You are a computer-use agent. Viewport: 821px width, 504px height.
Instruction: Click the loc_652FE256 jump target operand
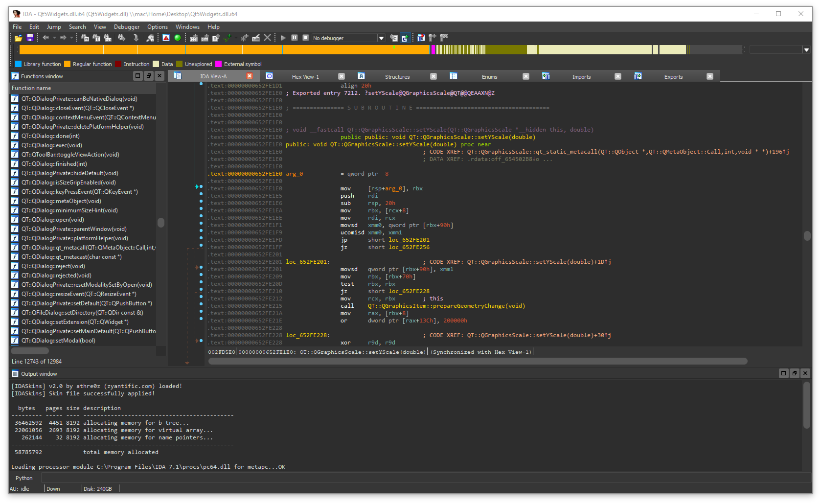[x=409, y=247]
